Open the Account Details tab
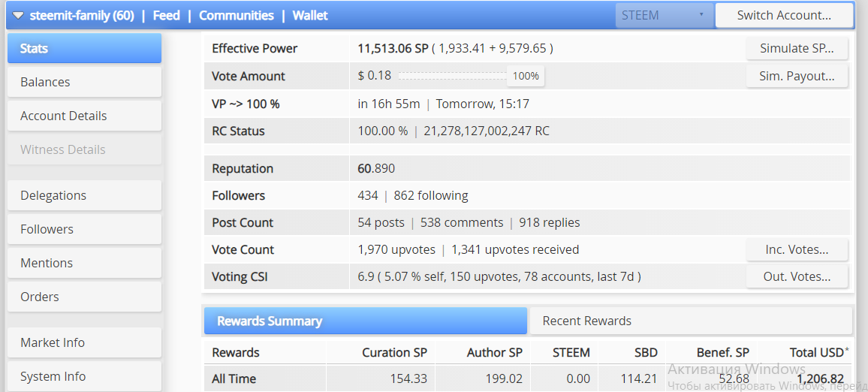Screen dimensions: 868x392 tap(84, 116)
